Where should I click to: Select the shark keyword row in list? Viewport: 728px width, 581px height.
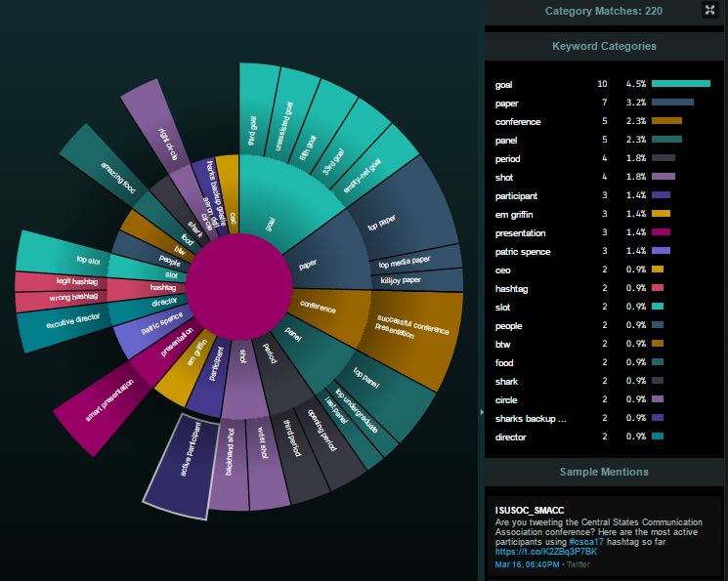(x=603, y=381)
